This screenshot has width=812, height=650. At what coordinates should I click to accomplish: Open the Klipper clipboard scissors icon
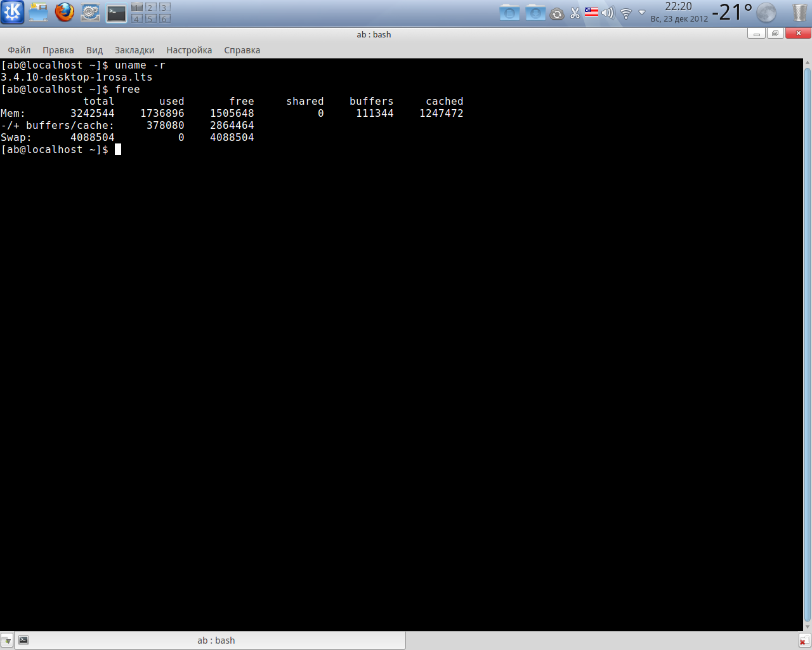575,13
